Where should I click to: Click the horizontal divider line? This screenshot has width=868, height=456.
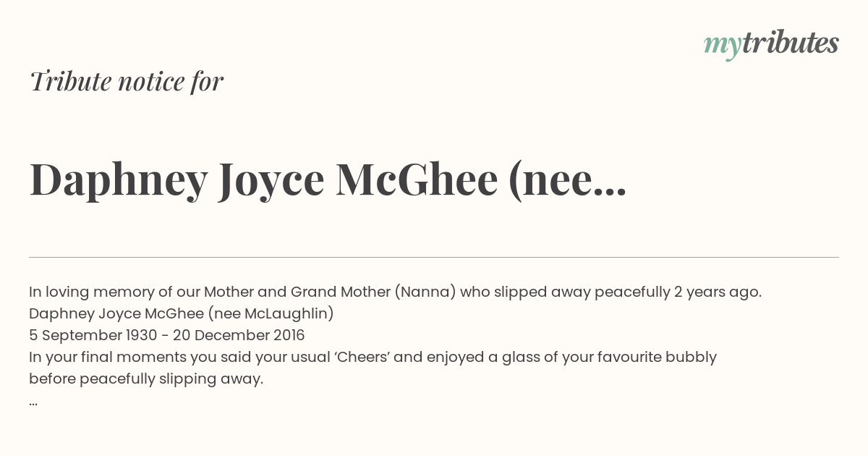pos(434,257)
